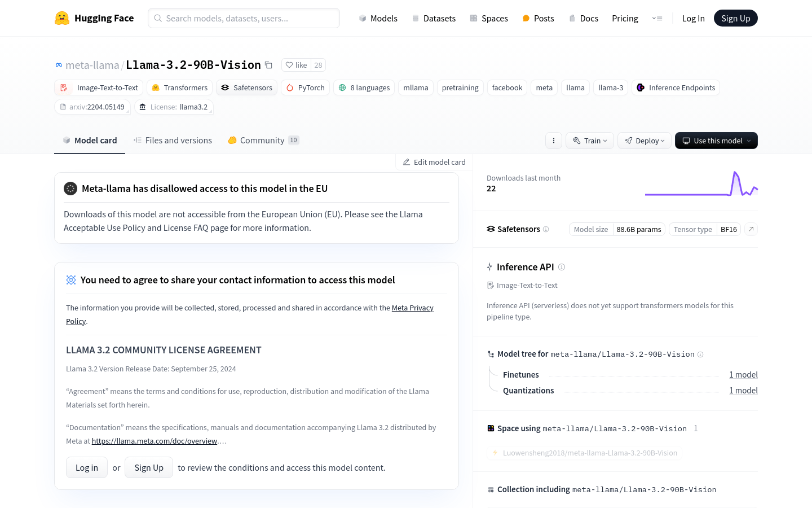Select the facebook tag
812x508 pixels.
point(507,87)
